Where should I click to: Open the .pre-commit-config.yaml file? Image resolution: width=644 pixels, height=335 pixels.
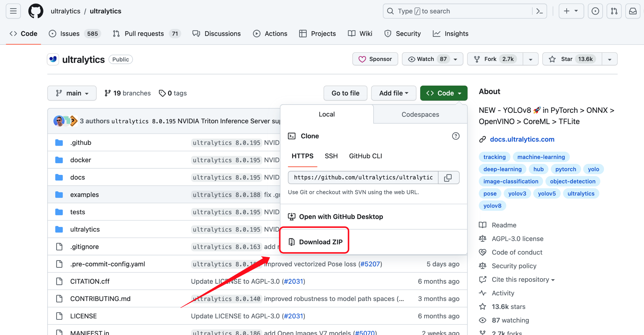pyautogui.click(x=108, y=264)
